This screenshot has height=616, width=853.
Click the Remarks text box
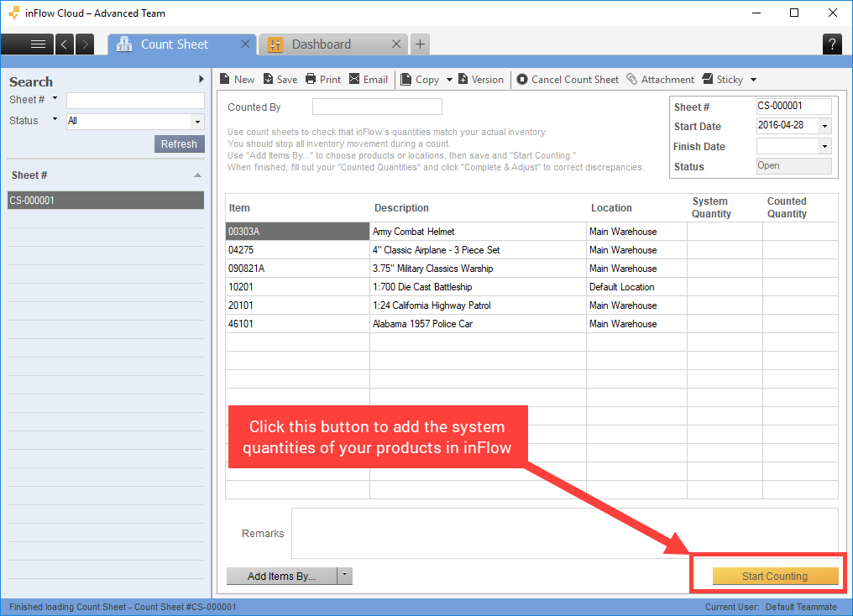coord(565,534)
